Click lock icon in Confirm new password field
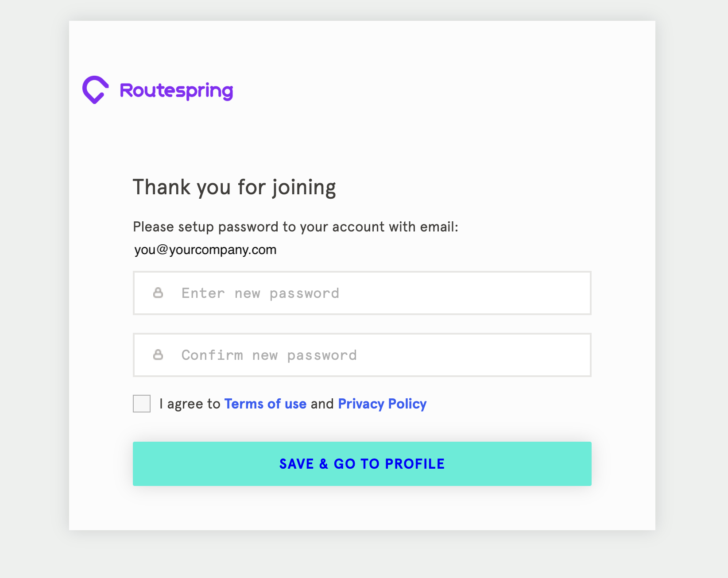The height and width of the screenshot is (578, 728). (158, 355)
